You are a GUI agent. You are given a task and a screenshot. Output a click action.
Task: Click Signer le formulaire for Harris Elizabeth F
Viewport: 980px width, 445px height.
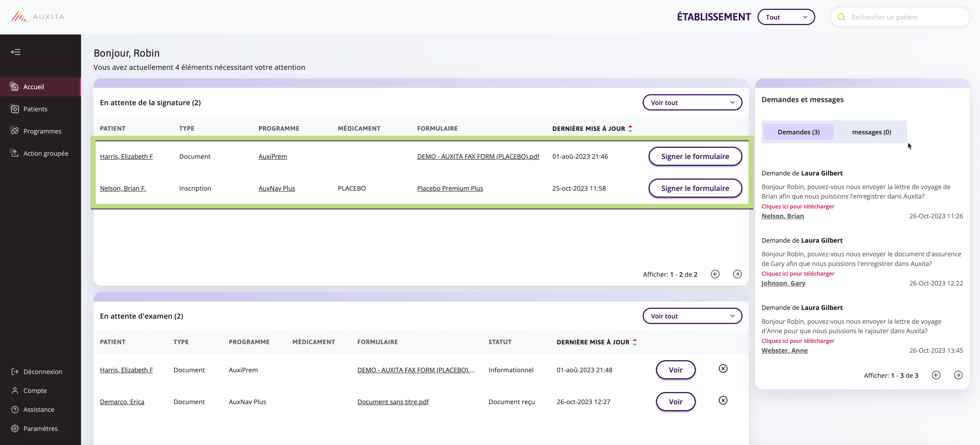[x=695, y=156]
